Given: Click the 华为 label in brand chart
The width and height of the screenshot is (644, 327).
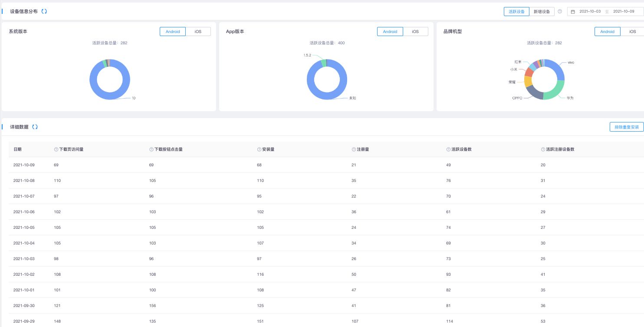Looking at the screenshot, I should pos(570,98).
